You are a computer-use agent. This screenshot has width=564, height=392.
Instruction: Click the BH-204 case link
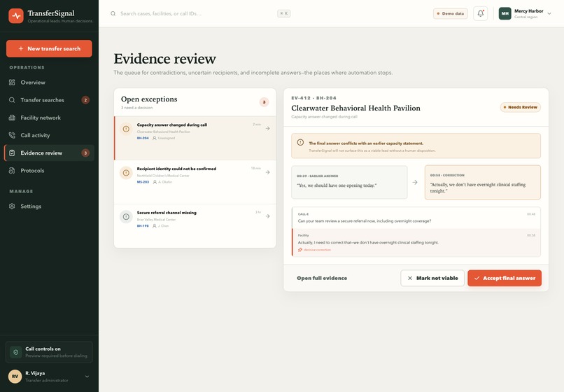pos(143,138)
